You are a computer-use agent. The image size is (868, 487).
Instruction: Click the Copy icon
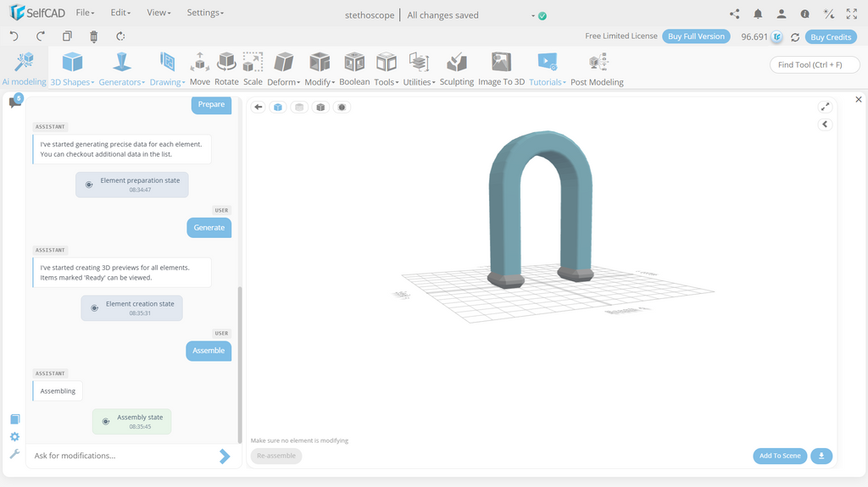coord(67,36)
